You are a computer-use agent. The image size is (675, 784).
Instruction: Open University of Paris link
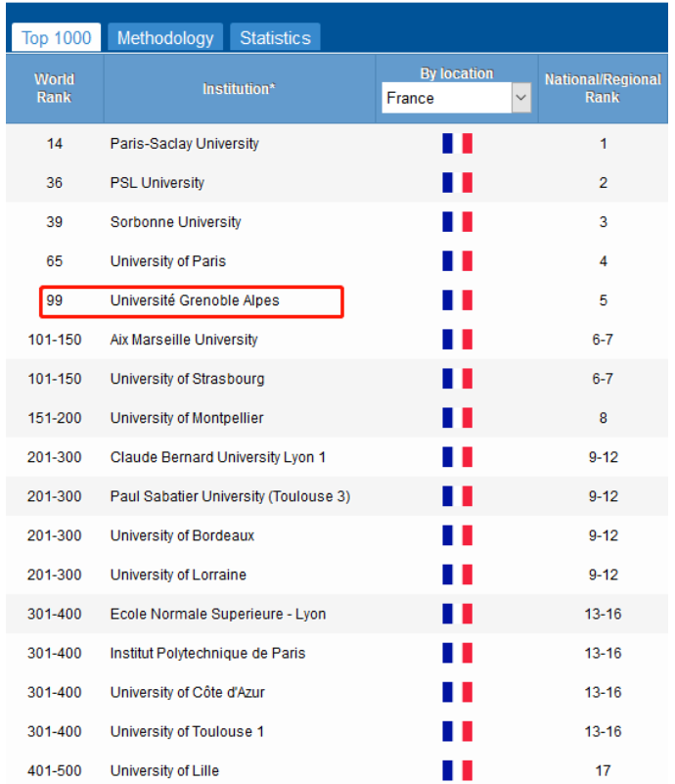[168, 261]
